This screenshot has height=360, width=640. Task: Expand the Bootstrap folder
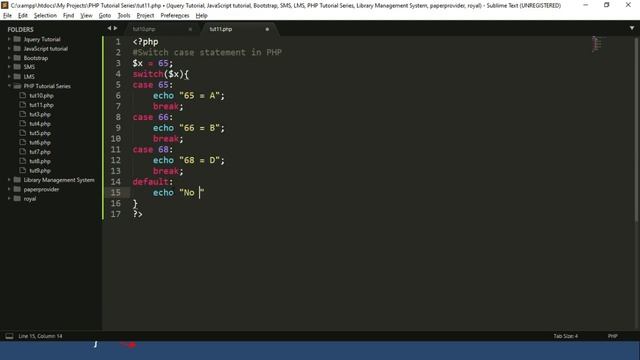pos(9,58)
